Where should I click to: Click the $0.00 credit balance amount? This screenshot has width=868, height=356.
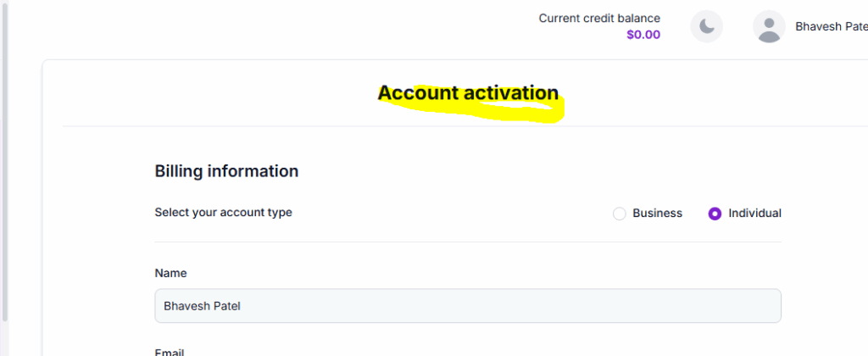pos(643,35)
